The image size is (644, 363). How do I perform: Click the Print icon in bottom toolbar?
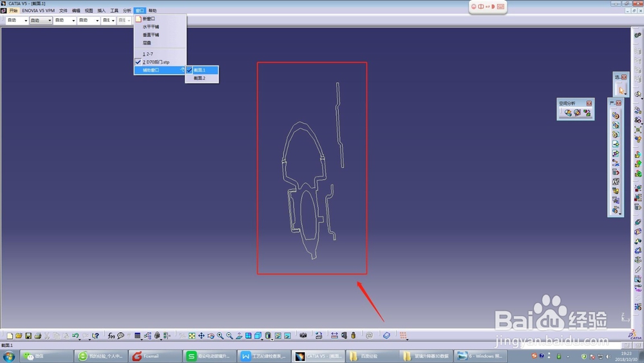(38, 336)
